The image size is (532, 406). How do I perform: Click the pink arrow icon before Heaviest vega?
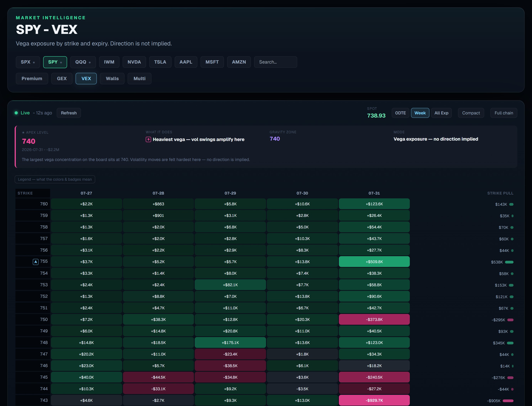(148, 139)
